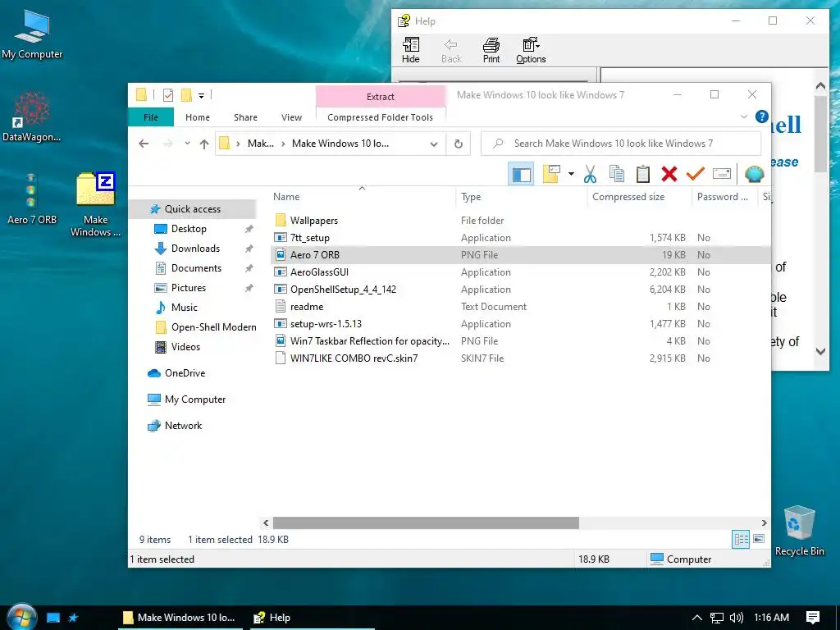Sort by the Type column header
The width and height of the screenshot is (840, 630).
click(471, 197)
